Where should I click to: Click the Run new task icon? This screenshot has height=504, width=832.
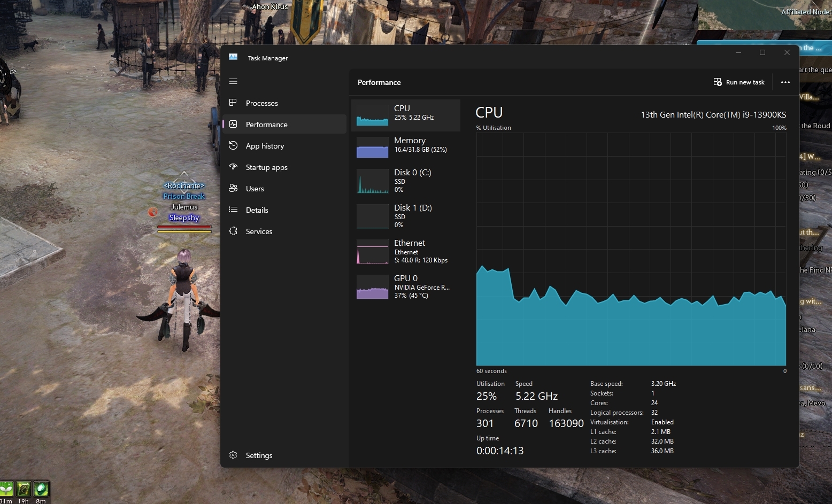717,82
